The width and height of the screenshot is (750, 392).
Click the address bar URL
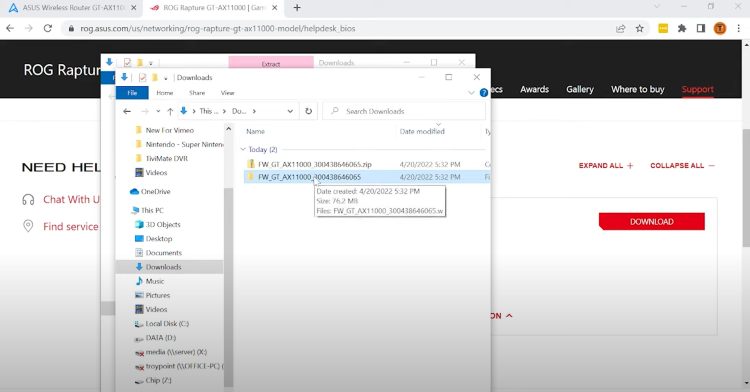(x=218, y=29)
